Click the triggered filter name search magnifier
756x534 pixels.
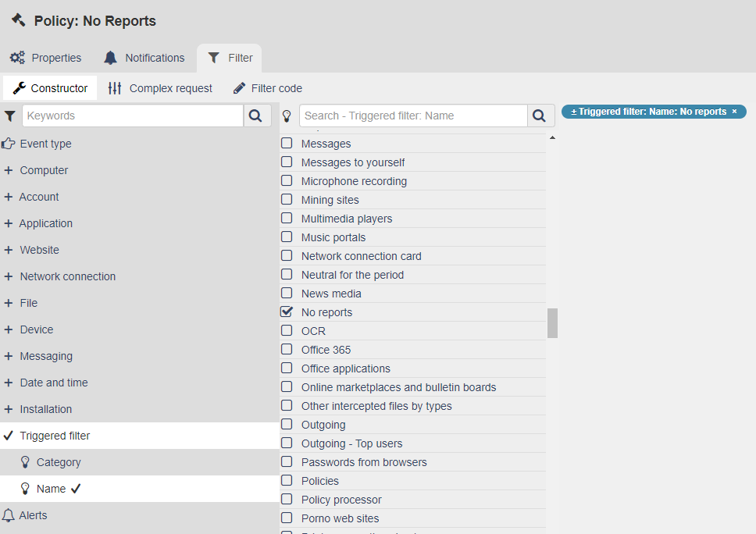(539, 116)
